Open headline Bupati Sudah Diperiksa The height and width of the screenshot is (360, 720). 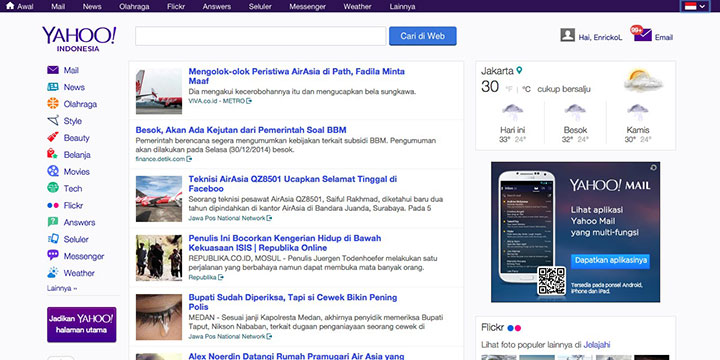click(x=293, y=302)
